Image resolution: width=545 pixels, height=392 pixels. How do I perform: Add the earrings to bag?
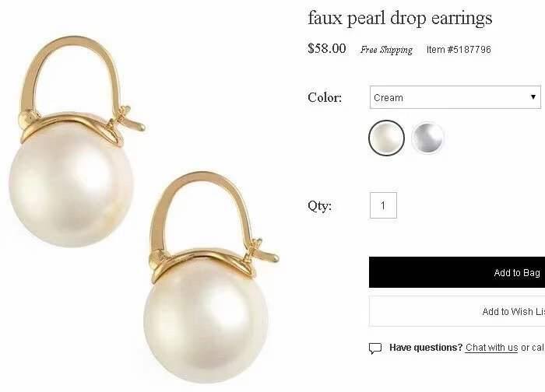[457, 272]
